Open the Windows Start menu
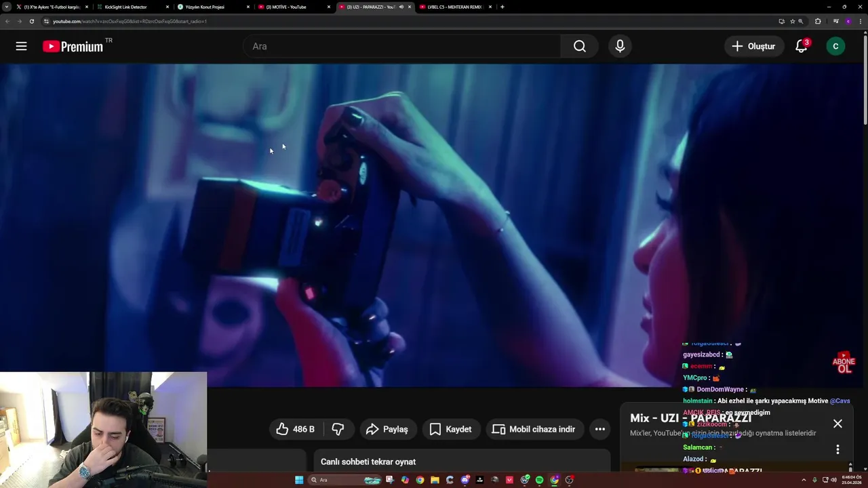The width and height of the screenshot is (868, 488). pos(299,480)
